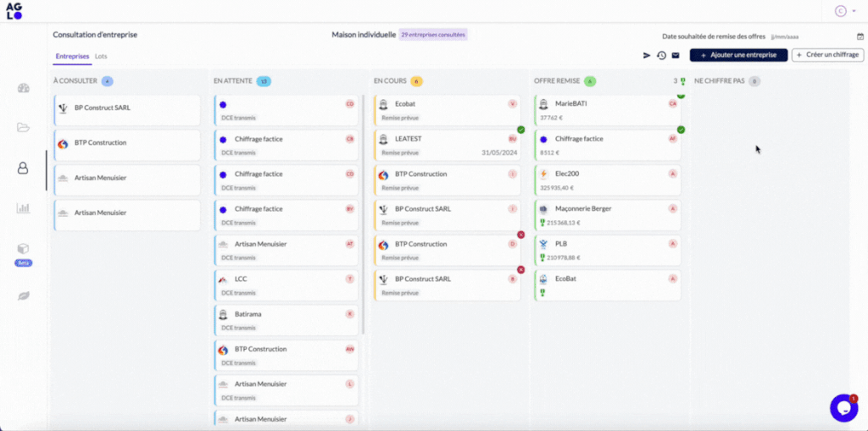Open the folder icon in the sidebar
The width and height of the screenshot is (868, 431).
(23, 128)
